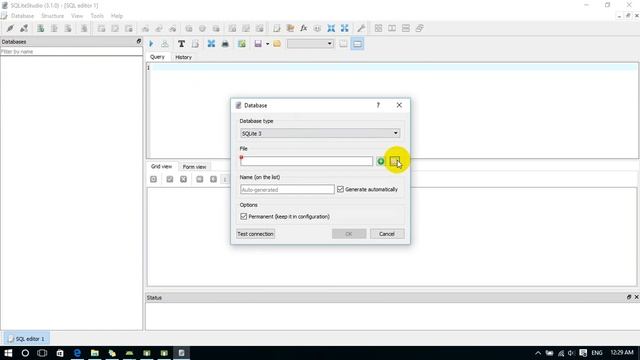Screen dimensions: 640x360
Task: Create view from query green icon
Action: click(242, 44)
